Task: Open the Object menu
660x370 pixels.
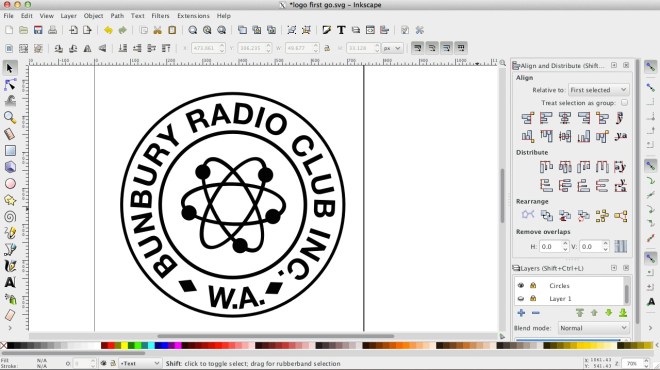Action: coord(93,16)
